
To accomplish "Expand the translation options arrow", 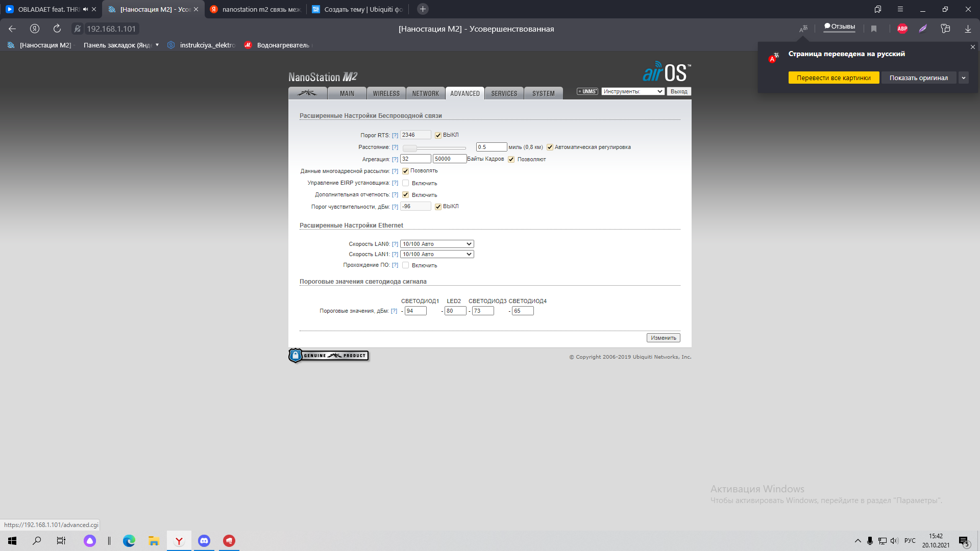I will coord(964,78).
